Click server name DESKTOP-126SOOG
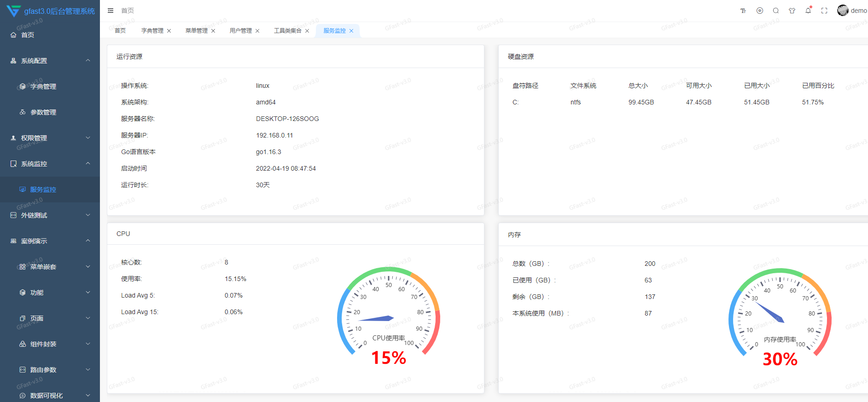This screenshot has height=402, width=868. pyautogui.click(x=287, y=119)
